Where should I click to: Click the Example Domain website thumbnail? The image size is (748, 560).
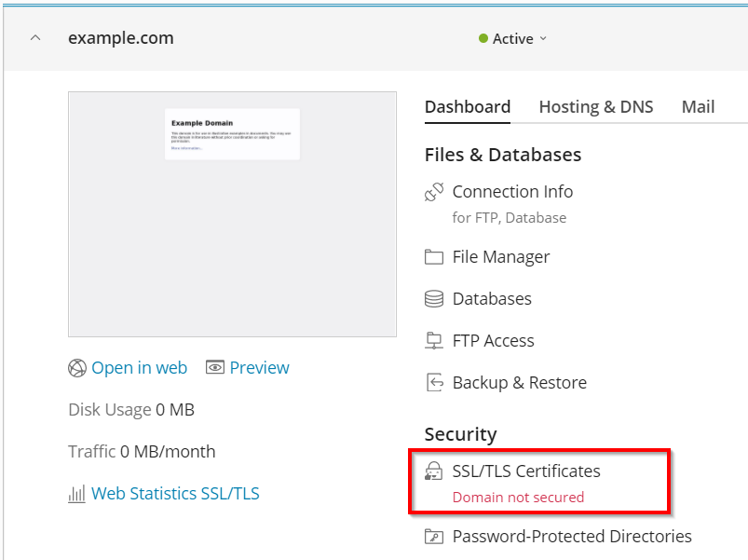click(x=232, y=213)
